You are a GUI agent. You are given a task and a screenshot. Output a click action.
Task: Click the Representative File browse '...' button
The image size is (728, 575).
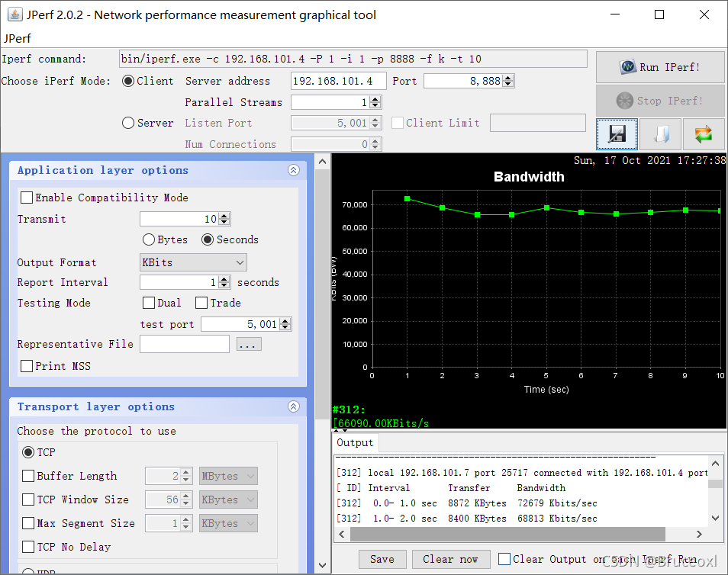click(x=249, y=345)
